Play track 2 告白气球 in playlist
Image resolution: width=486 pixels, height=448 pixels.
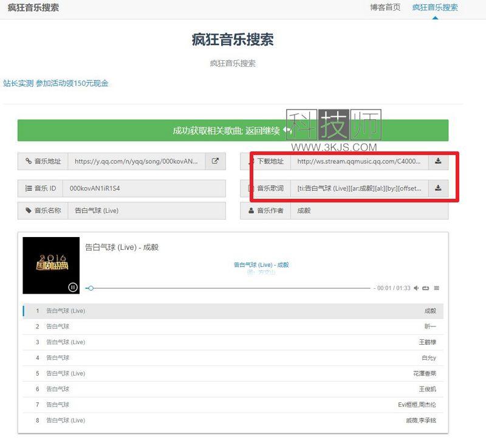(x=233, y=326)
